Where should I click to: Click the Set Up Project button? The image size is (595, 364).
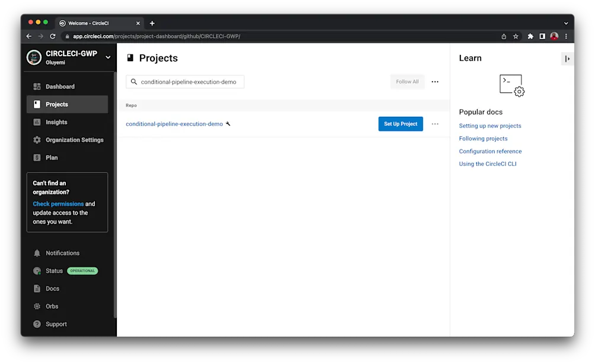pos(400,124)
